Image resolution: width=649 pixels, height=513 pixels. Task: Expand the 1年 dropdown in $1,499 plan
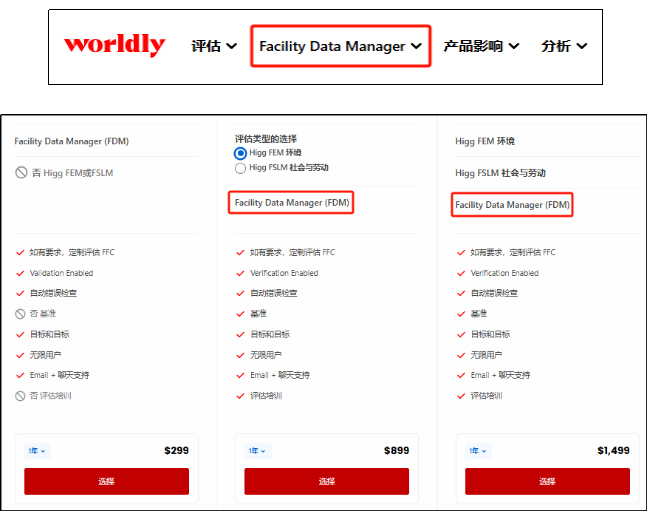click(478, 451)
